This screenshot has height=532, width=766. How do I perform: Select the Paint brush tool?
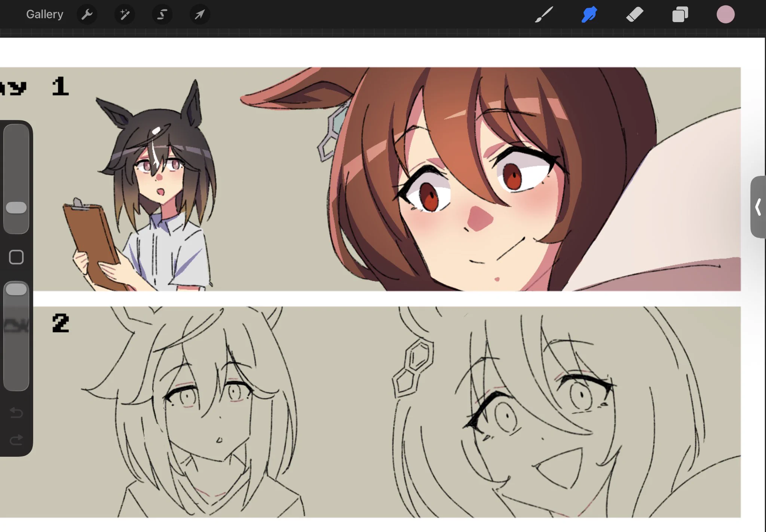[544, 15]
